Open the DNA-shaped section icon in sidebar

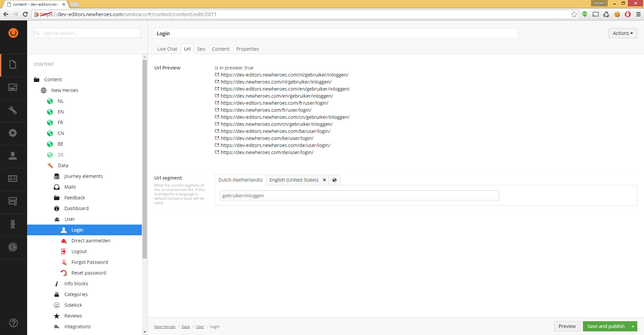pos(13,224)
